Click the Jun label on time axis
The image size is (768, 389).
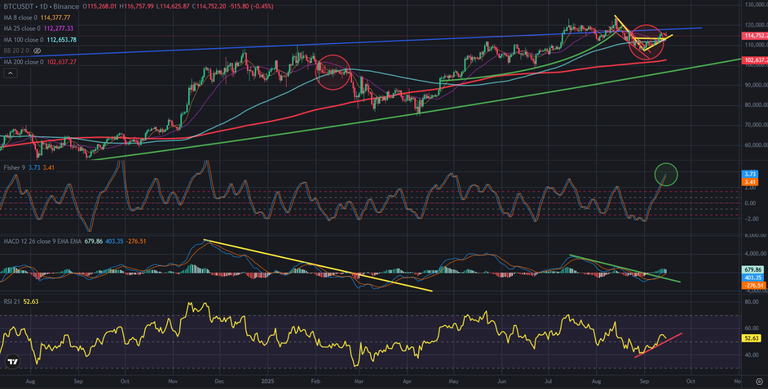[x=501, y=380]
